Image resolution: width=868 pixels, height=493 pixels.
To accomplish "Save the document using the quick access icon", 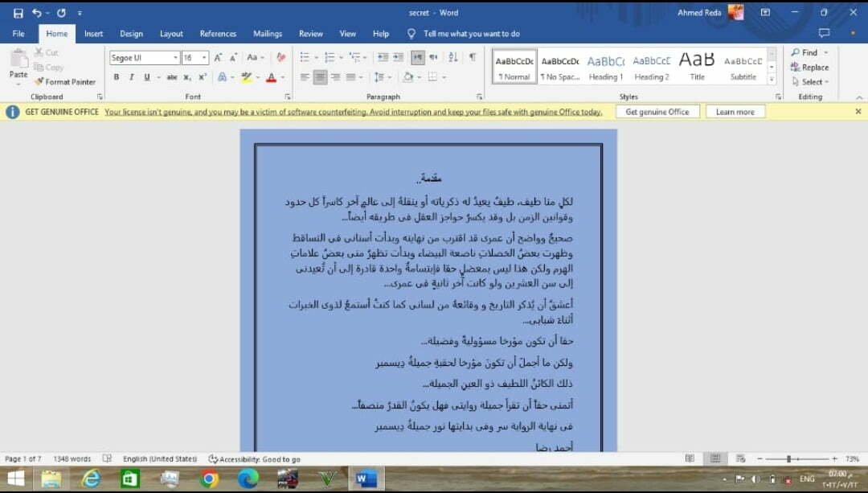I will click(x=18, y=13).
